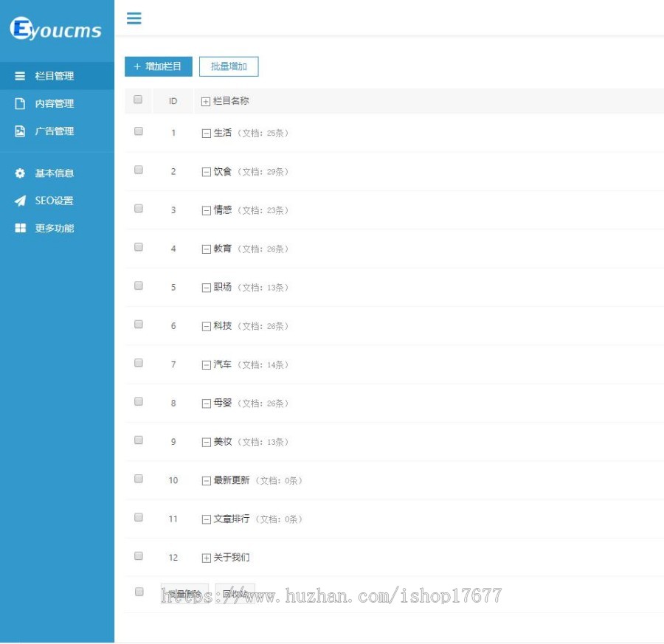The width and height of the screenshot is (664, 644).
Task: Click the 情感 category name
Action: [223, 210]
